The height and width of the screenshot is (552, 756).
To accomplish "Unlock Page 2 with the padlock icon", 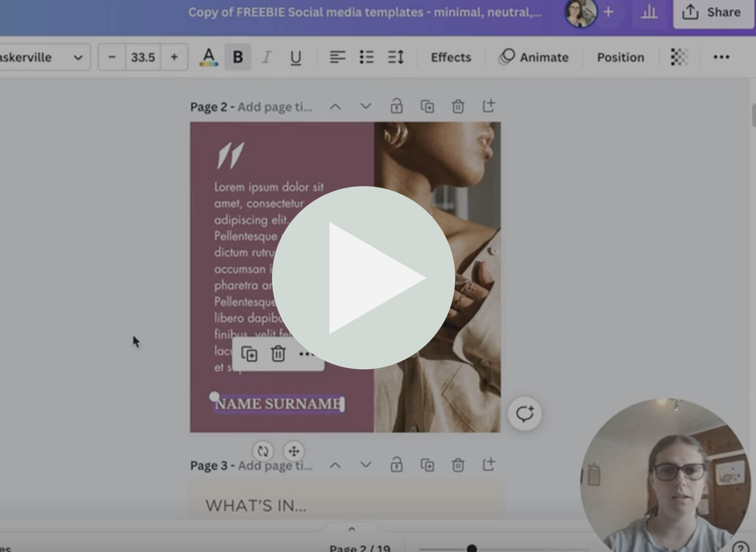I will click(397, 106).
